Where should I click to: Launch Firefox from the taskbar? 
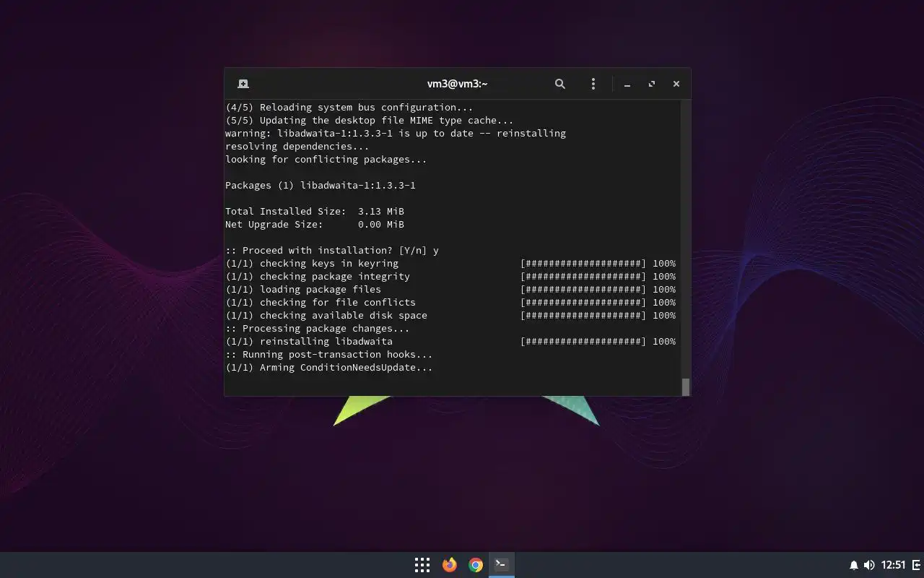(x=450, y=565)
